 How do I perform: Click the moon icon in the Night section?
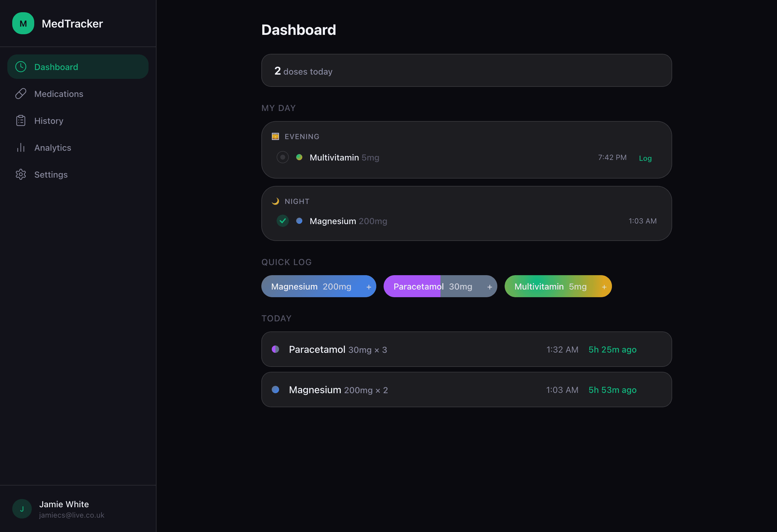(x=275, y=201)
